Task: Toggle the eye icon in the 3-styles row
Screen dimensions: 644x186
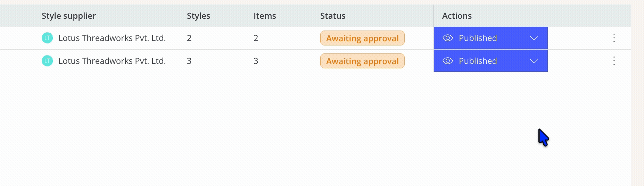Action: coord(448,61)
